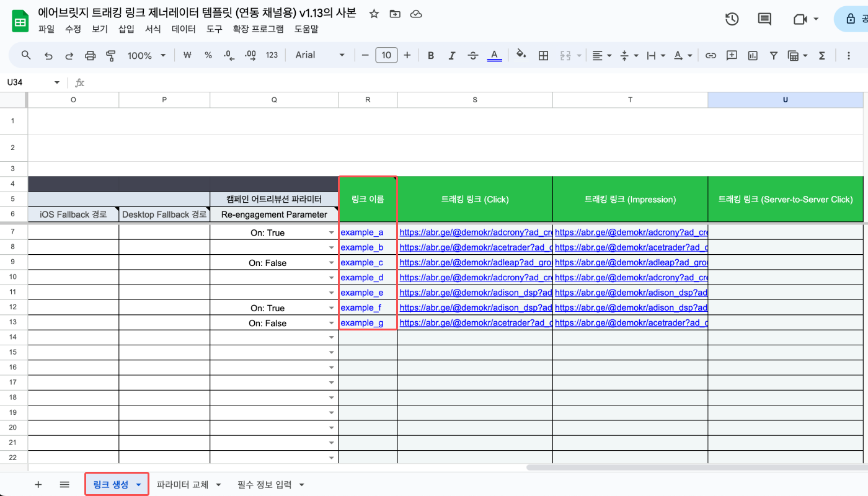This screenshot has width=868, height=496.
Task: Open the fill color picker
Action: coord(521,55)
